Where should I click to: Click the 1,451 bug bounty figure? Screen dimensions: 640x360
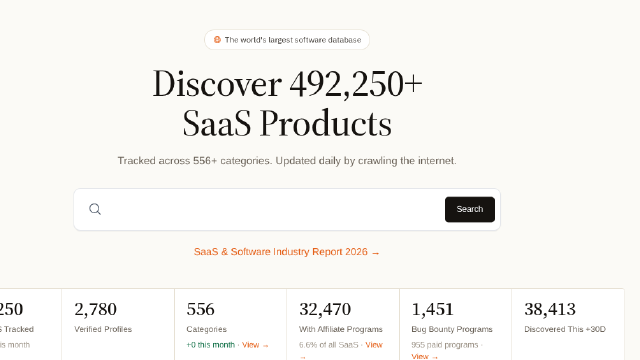point(432,309)
